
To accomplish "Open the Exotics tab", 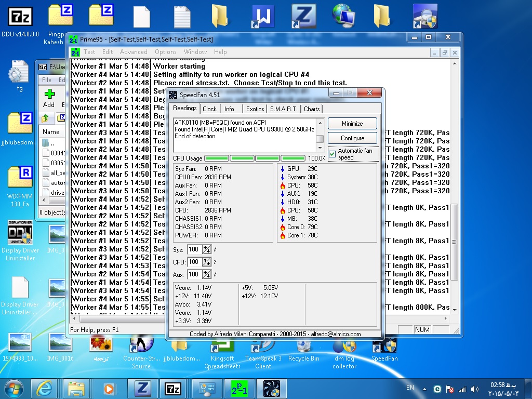I will [255, 109].
